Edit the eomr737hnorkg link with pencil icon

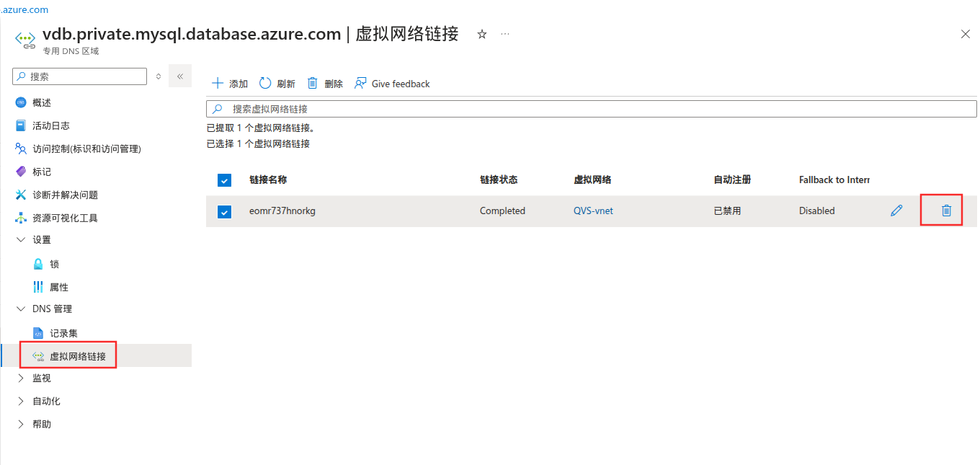pyautogui.click(x=896, y=211)
